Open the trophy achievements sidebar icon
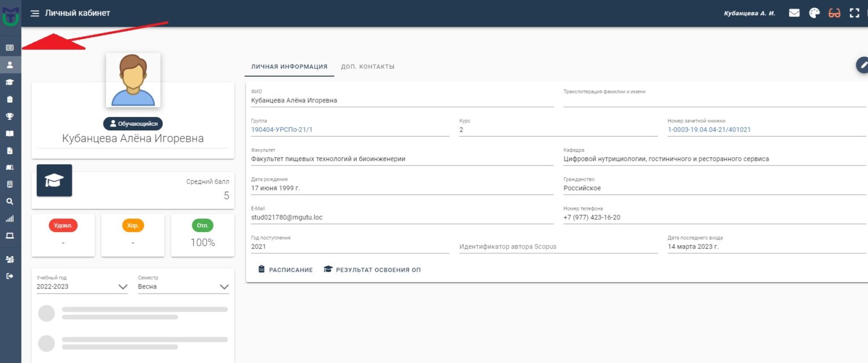Image resolution: width=868 pixels, height=363 pixels. pos(10,116)
